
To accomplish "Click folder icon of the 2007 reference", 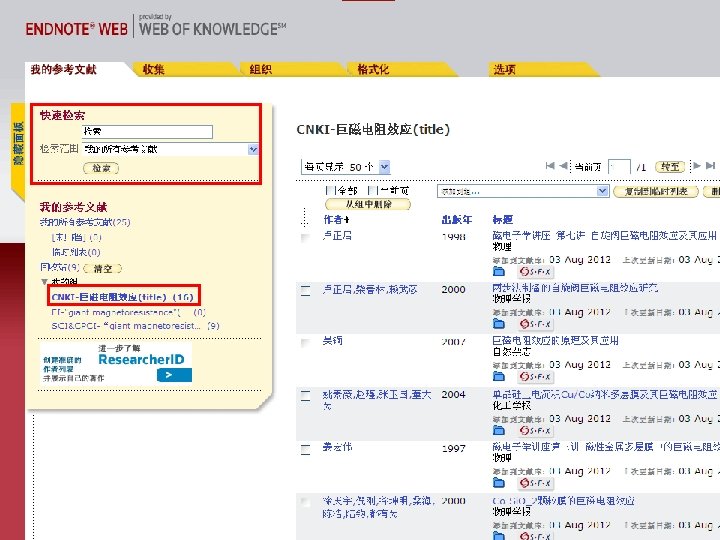I will pos(498,377).
